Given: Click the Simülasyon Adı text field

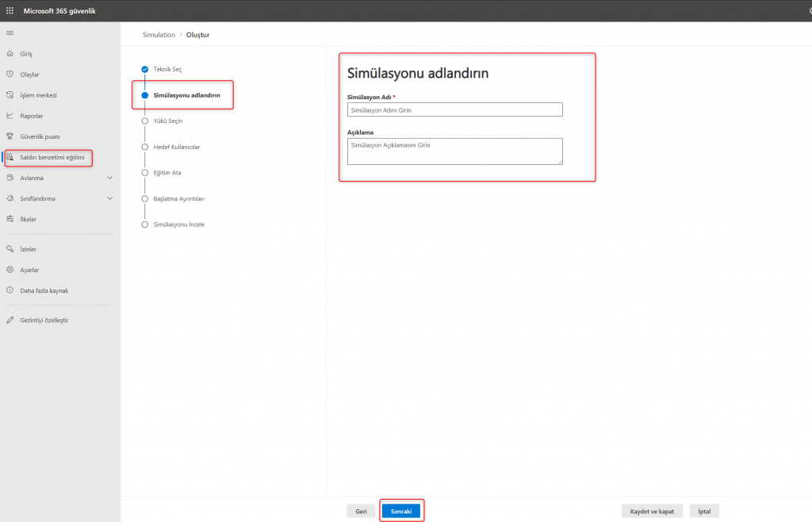Looking at the screenshot, I should pos(455,110).
